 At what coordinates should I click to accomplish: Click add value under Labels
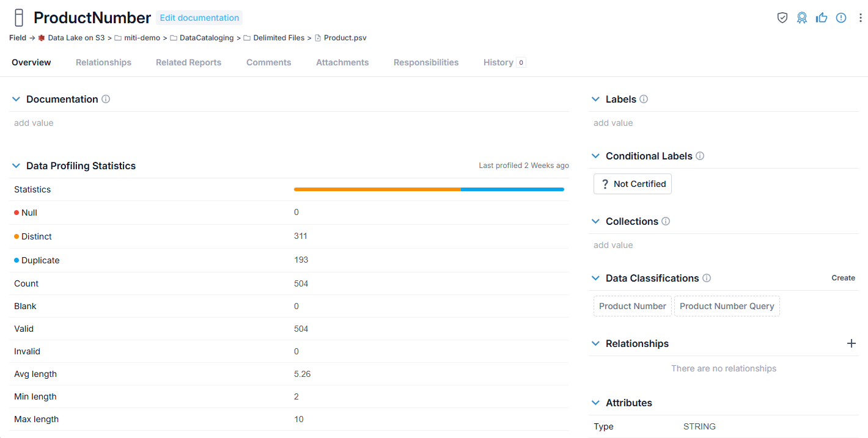click(x=613, y=123)
